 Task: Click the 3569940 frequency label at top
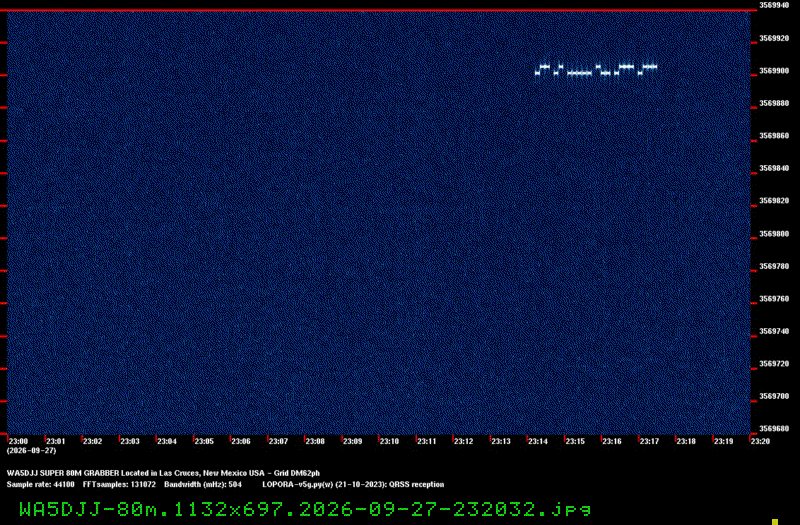tap(774, 5)
